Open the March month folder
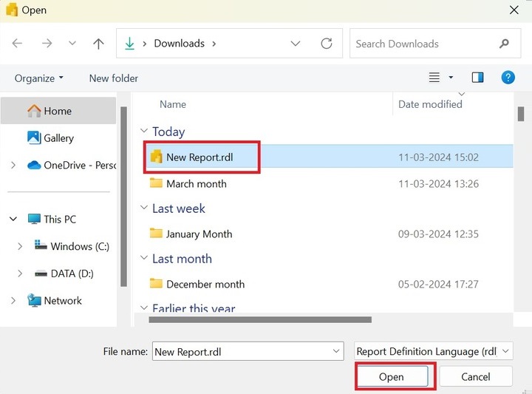532x394 pixels. (x=196, y=183)
